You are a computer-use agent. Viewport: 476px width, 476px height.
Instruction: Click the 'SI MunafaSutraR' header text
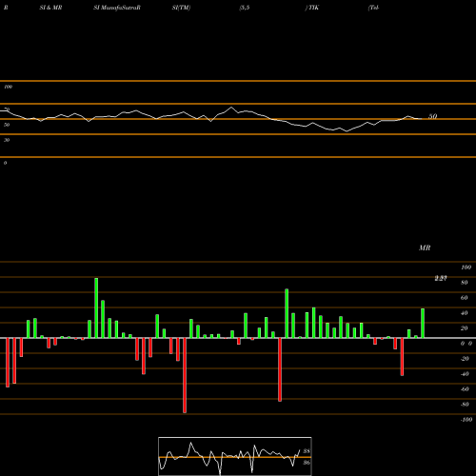coord(117,8)
